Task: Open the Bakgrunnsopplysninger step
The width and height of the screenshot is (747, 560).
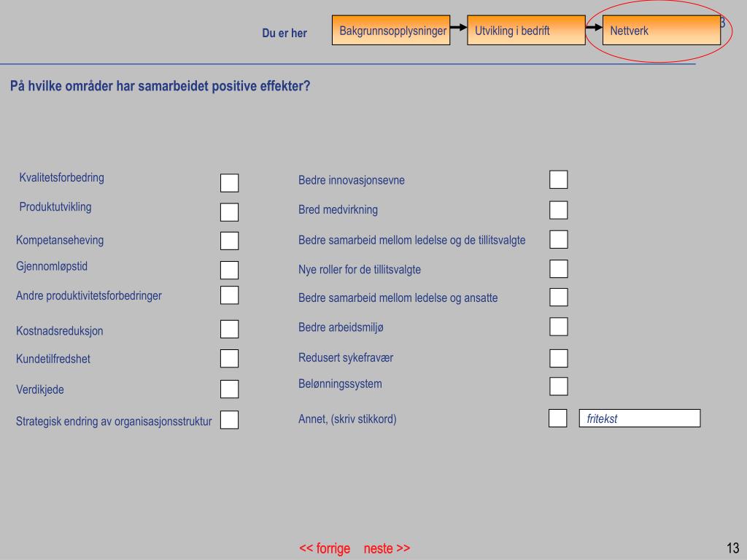Action: click(391, 31)
